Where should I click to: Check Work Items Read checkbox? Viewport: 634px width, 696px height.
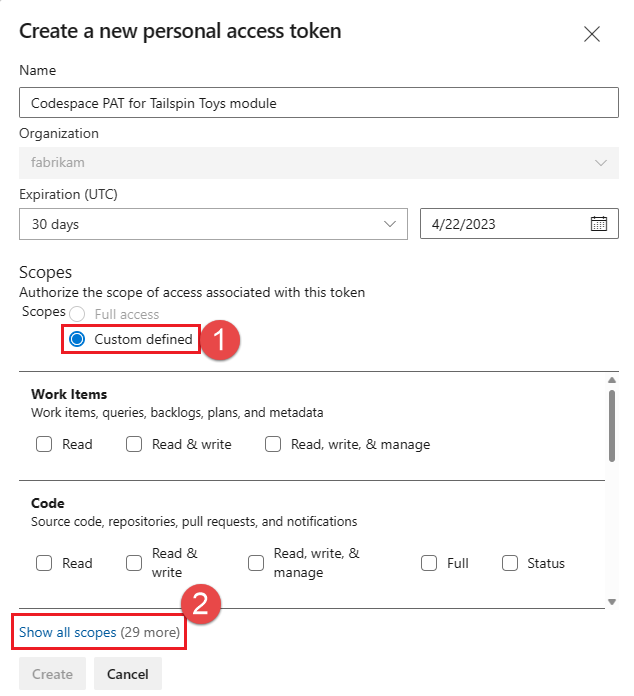(45, 444)
